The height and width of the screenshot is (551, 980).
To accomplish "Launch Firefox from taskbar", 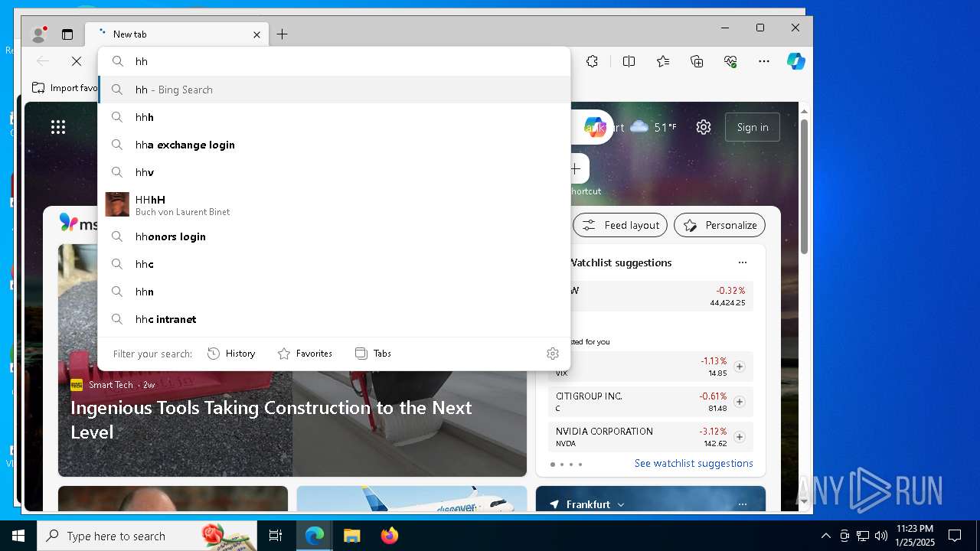I will click(390, 536).
